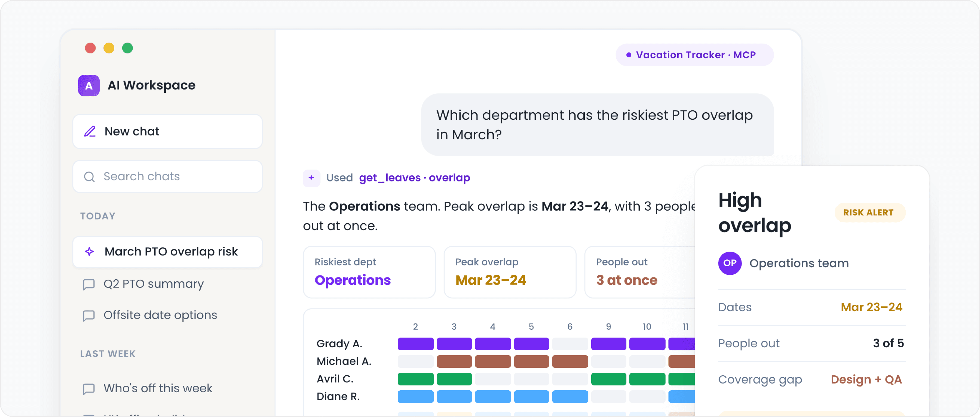This screenshot has width=980, height=417.
Task: Click the day 9 column header
Action: [609, 326]
